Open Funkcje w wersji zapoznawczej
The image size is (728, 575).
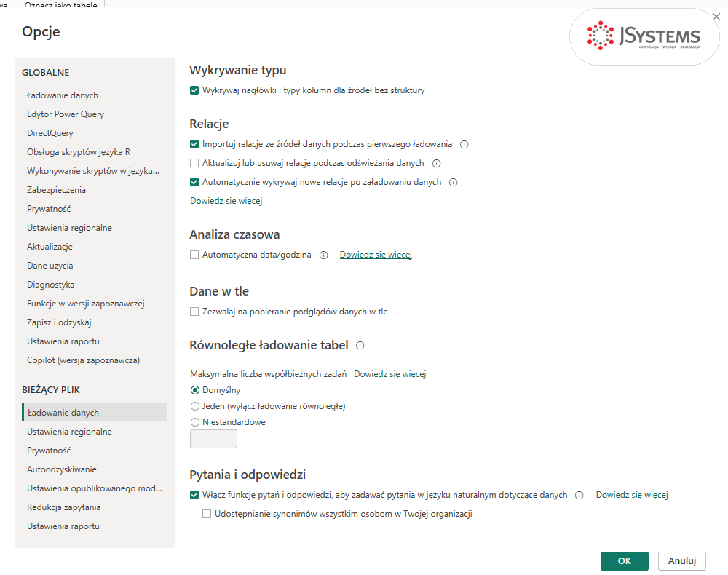(x=95, y=304)
